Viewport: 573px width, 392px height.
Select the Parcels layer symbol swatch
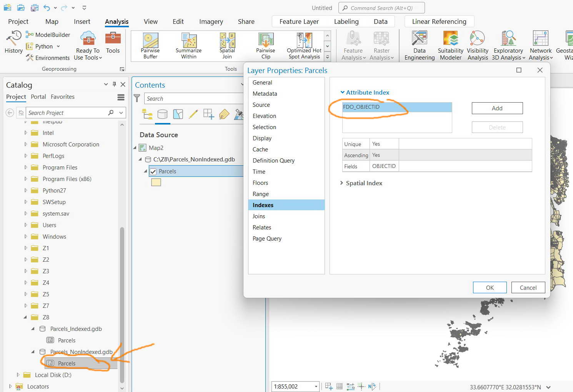pos(156,182)
